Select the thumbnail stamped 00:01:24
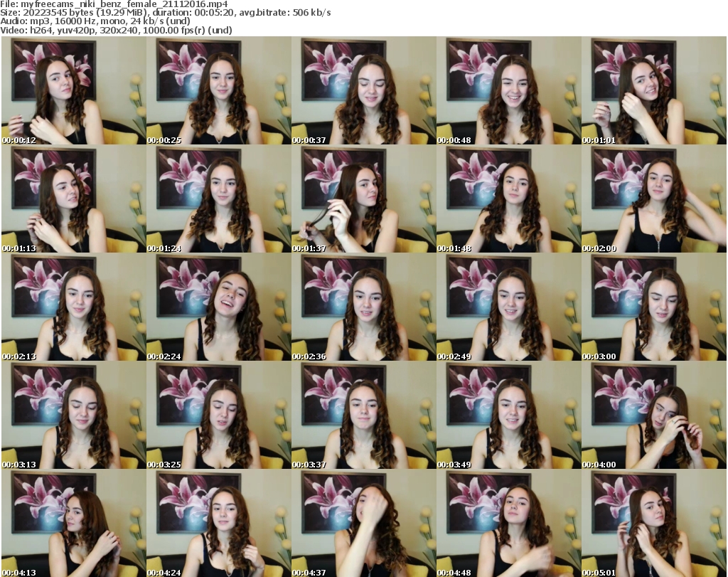This screenshot has width=728, height=577. tap(219, 198)
